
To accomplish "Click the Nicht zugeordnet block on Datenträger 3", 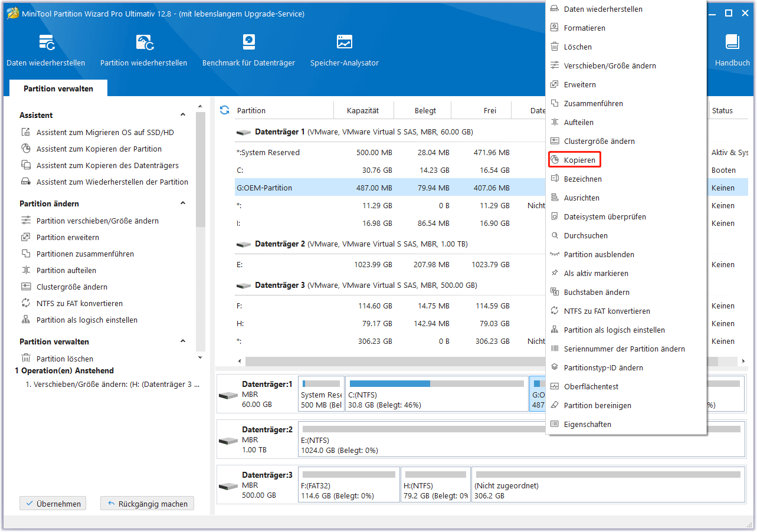I will (x=608, y=484).
